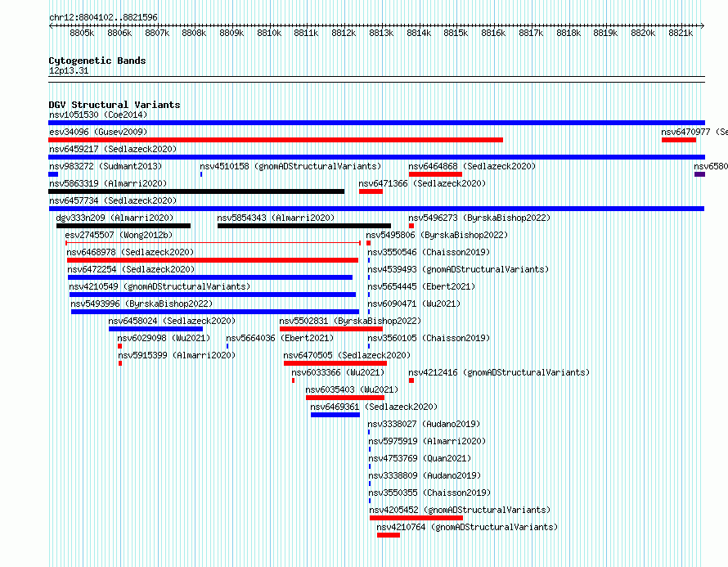Click the red nsv6035403 feature bar
This screenshot has width=728, height=567.
click(345, 398)
